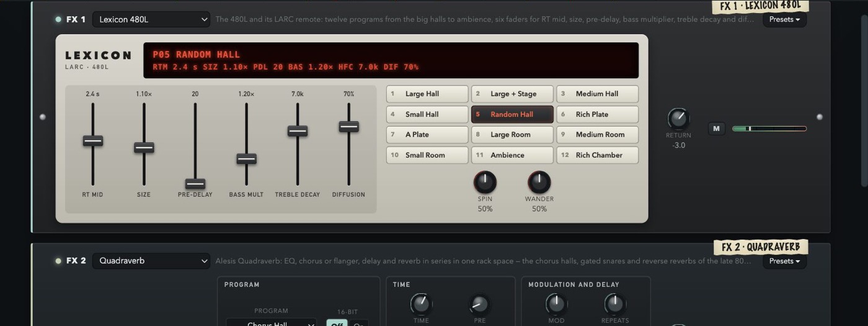Screen dimensions: 868x326
Task: Select the Rich Plate program
Action: [x=597, y=114]
